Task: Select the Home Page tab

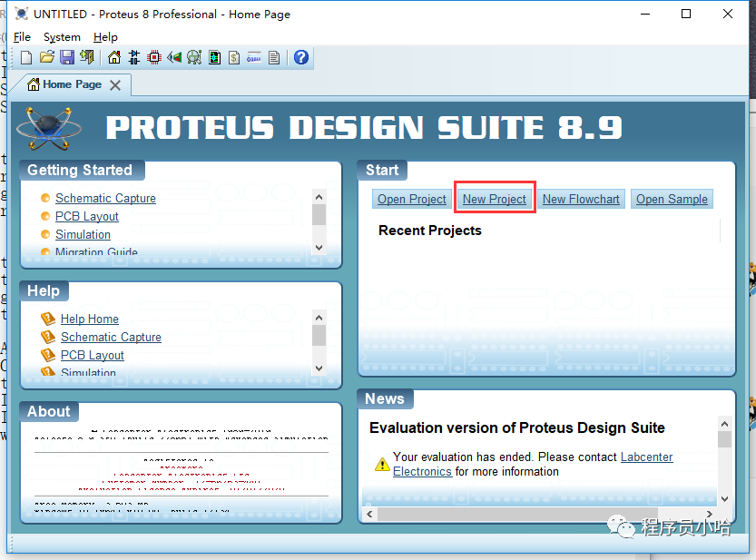Action: pos(71,84)
